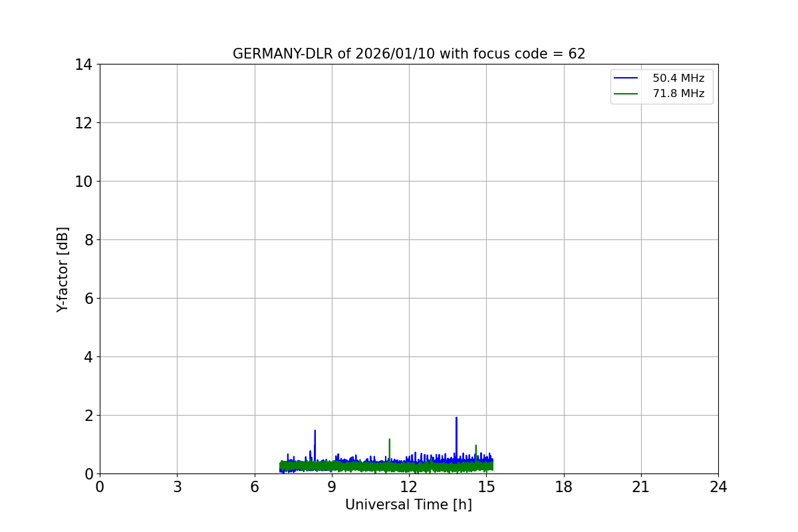
Task: Click x-axis tick label 18
Action: [x=564, y=487]
